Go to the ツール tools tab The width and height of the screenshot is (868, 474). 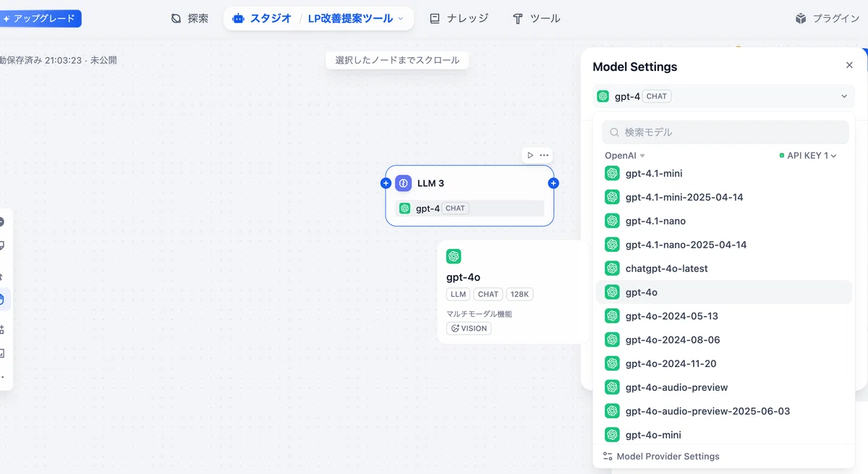536,19
